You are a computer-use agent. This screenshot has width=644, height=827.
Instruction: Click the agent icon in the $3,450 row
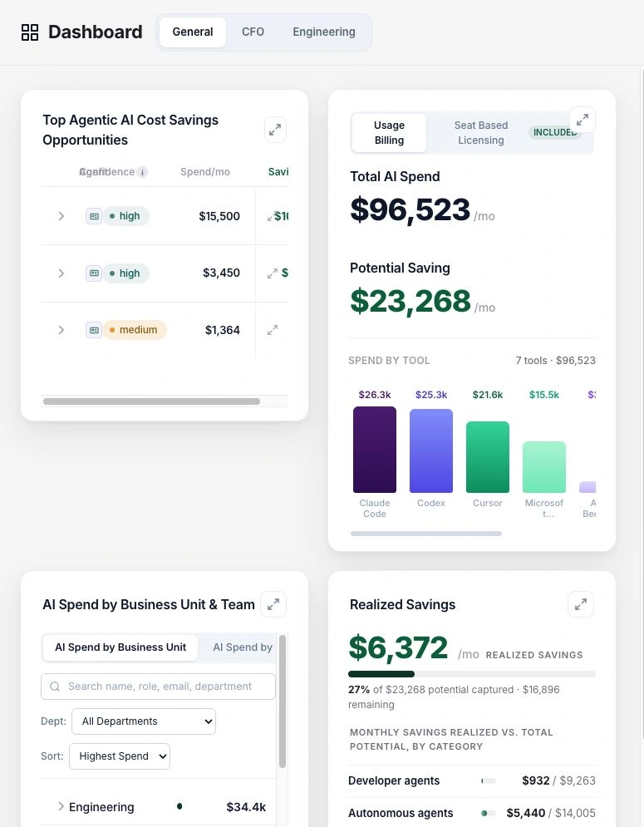[x=94, y=273]
